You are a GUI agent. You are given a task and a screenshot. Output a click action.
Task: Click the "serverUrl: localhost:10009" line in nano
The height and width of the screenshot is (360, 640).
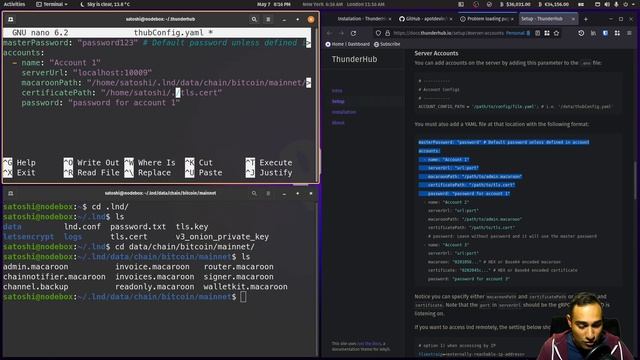(x=87, y=73)
